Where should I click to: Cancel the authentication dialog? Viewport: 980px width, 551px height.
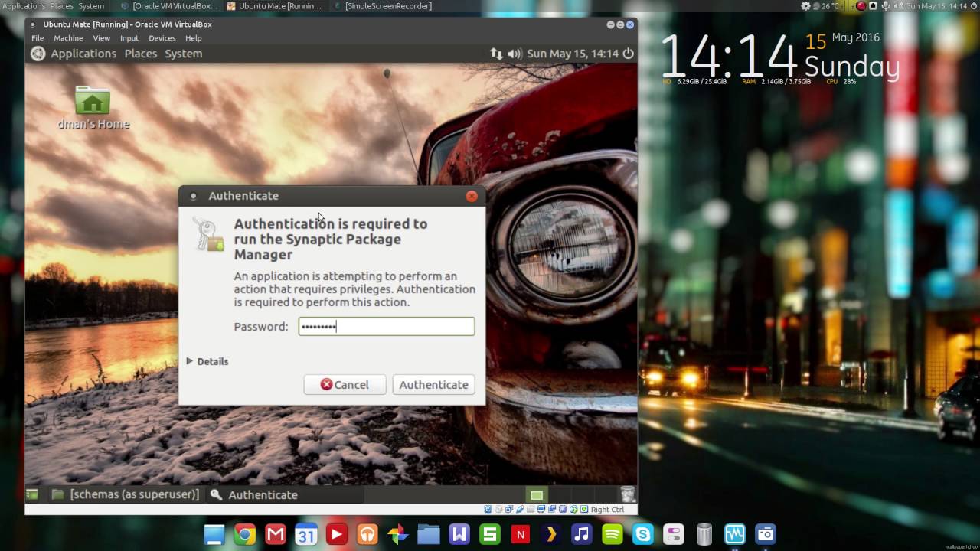pos(345,385)
